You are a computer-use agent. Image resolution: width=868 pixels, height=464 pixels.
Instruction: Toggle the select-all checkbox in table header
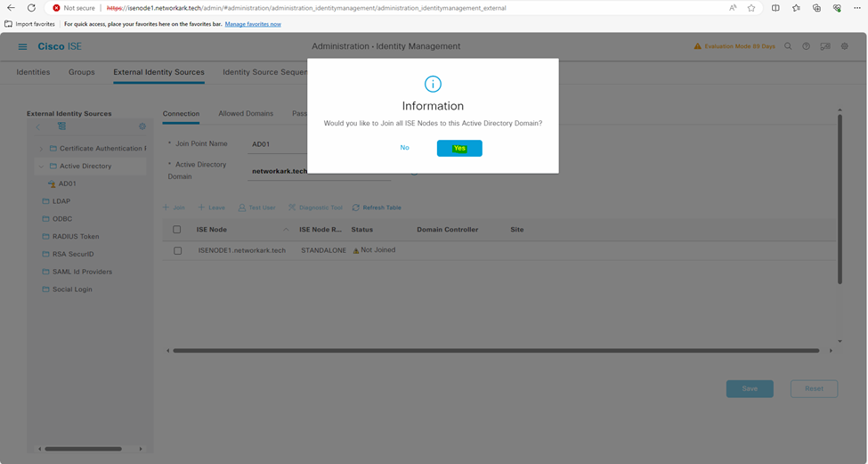[x=177, y=230]
